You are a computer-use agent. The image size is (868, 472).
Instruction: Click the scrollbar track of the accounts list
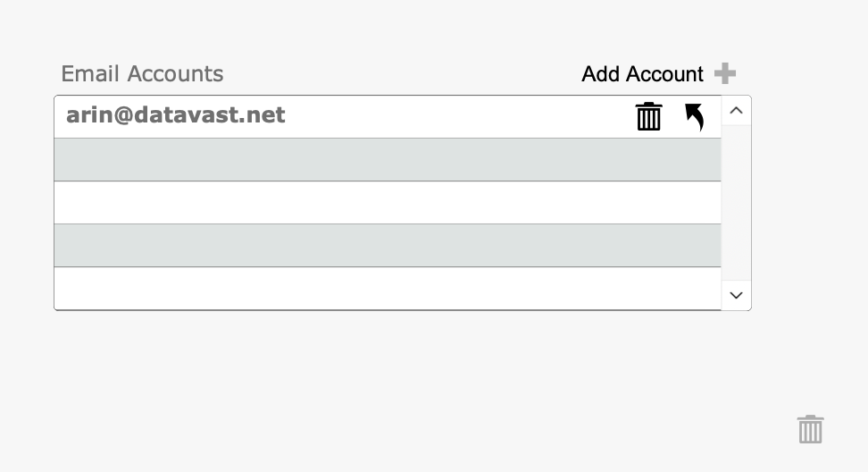pos(736,203)
